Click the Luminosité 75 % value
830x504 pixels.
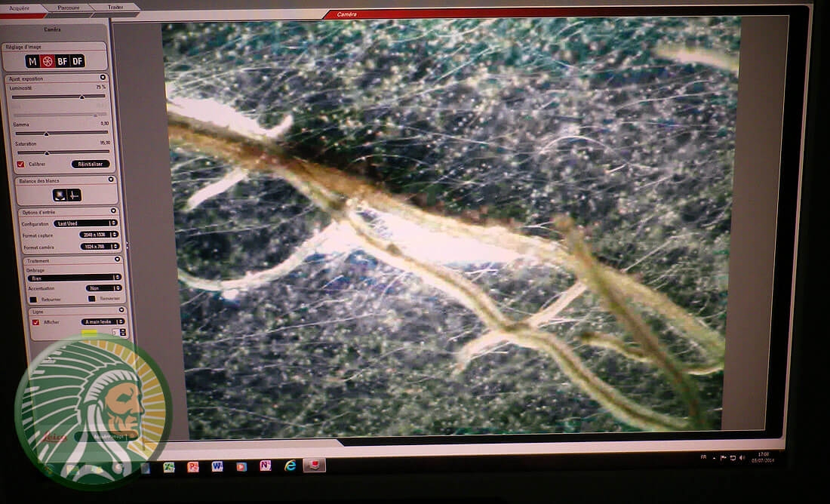(x=101, y=87)
